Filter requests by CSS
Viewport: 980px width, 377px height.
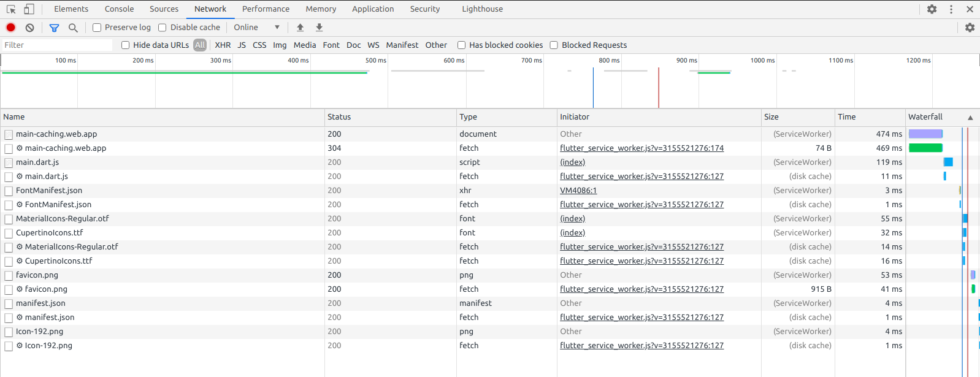[259, 45]
